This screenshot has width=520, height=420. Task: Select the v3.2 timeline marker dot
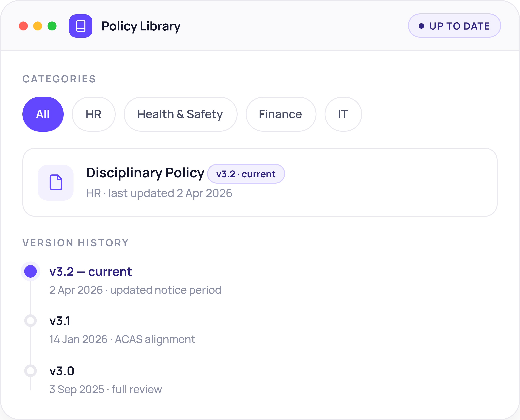30,271
